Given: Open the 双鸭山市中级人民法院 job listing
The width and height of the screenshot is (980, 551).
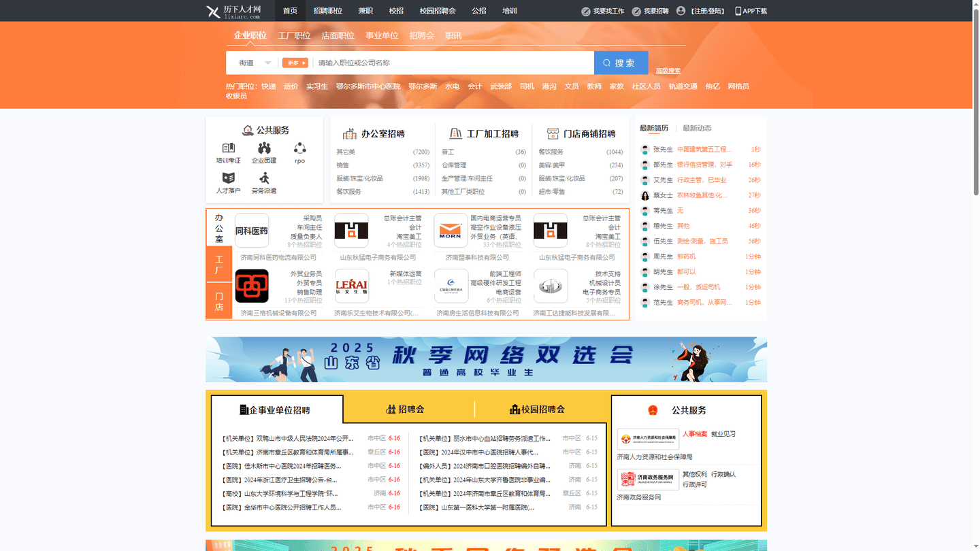Looking at the screenshot, I should 288,438.
